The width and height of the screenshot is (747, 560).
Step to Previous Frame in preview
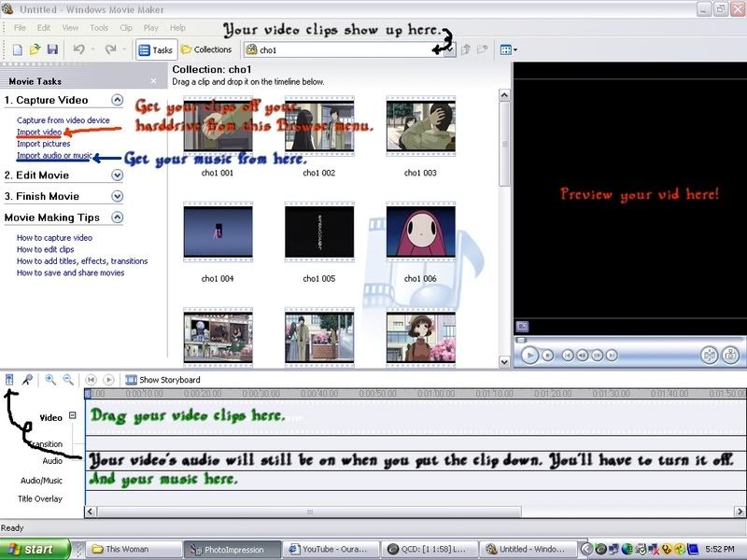pos(582,356)
